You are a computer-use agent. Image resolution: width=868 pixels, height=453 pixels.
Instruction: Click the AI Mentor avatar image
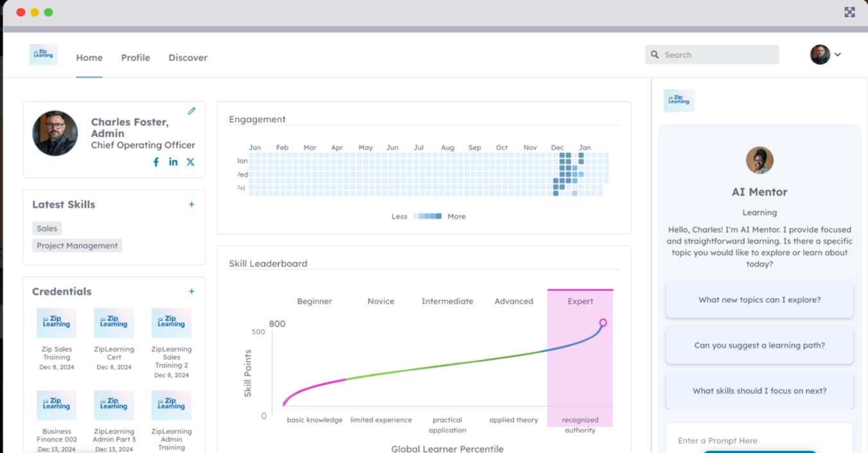coord(759,160)
